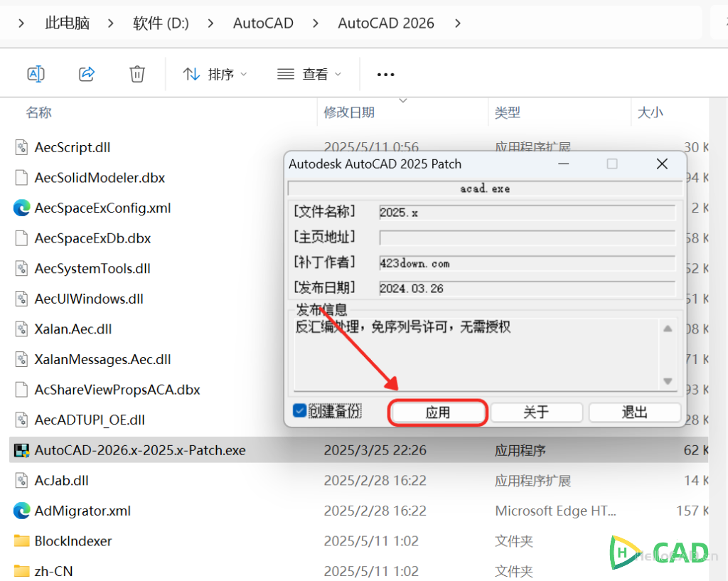Image resolution: width=728 pixels, height=581 pixels.
Task: Click the 2025/2/28 16:22 date of AcJab.dll
Action: pyautogui.click(x=375, y=480)
